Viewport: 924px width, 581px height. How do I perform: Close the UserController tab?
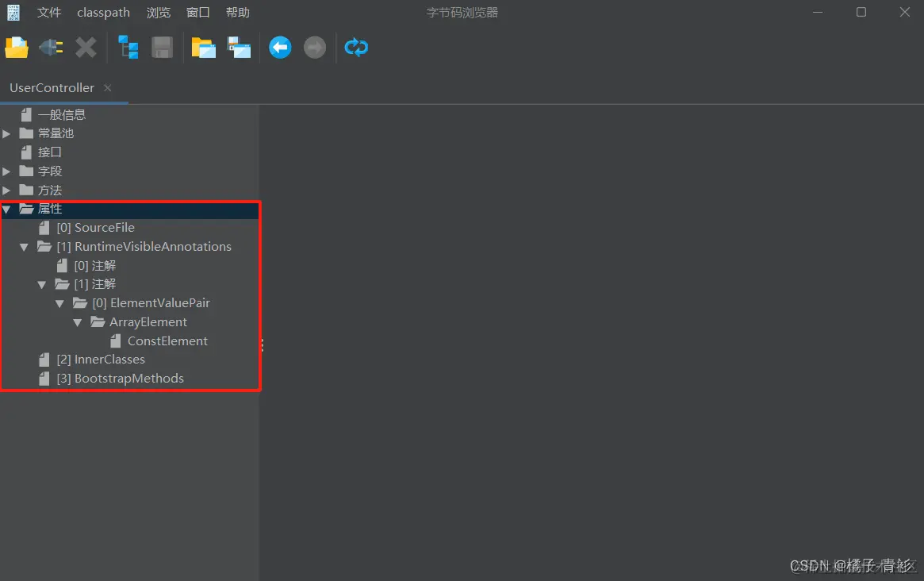(x=107, y=88)
